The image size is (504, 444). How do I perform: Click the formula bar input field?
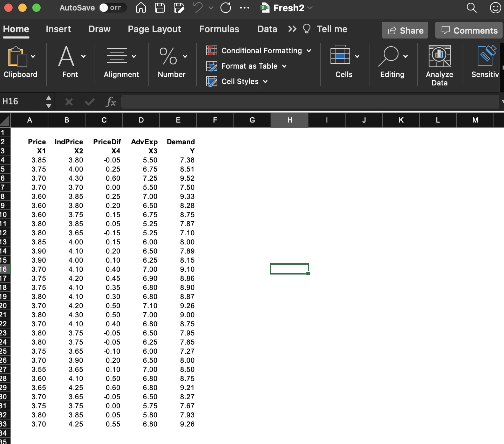pos(310,102)
